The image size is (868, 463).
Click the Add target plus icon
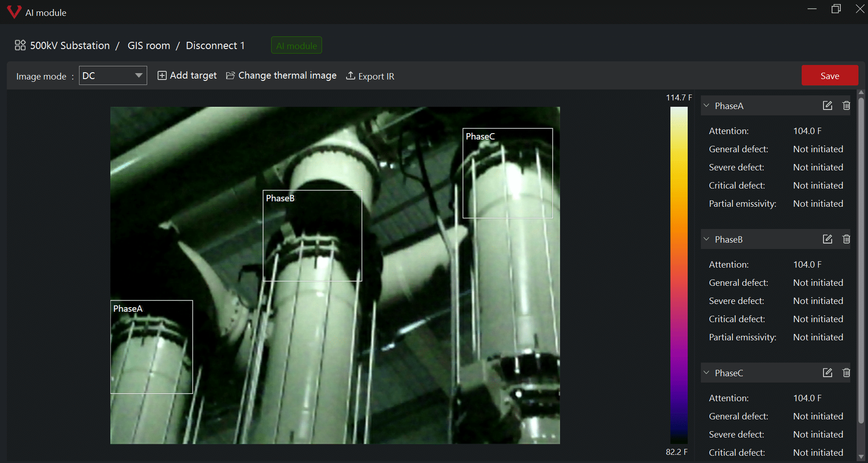[x=162, y=75]
